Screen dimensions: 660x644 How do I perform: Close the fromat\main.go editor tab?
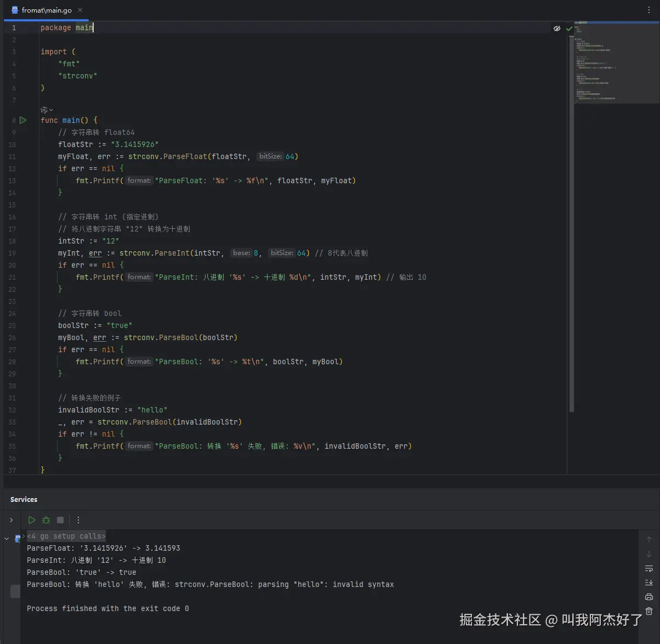[x=80, y=10]
